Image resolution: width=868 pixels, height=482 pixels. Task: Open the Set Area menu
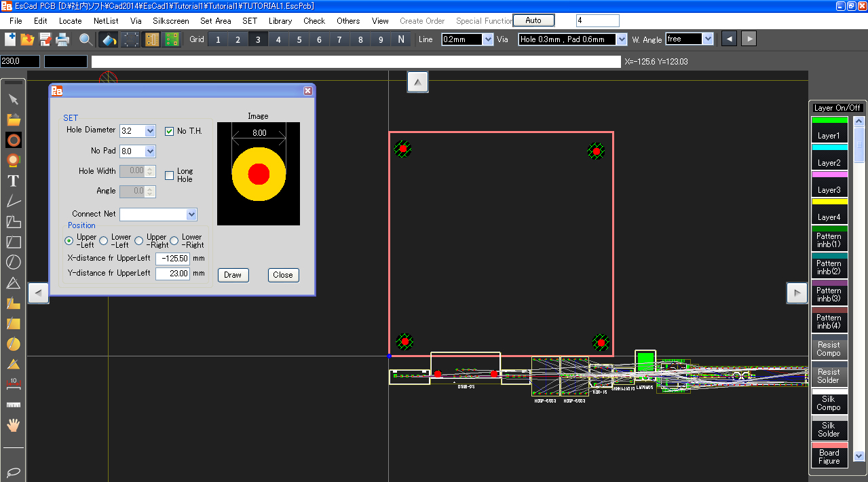coord(216,21)
